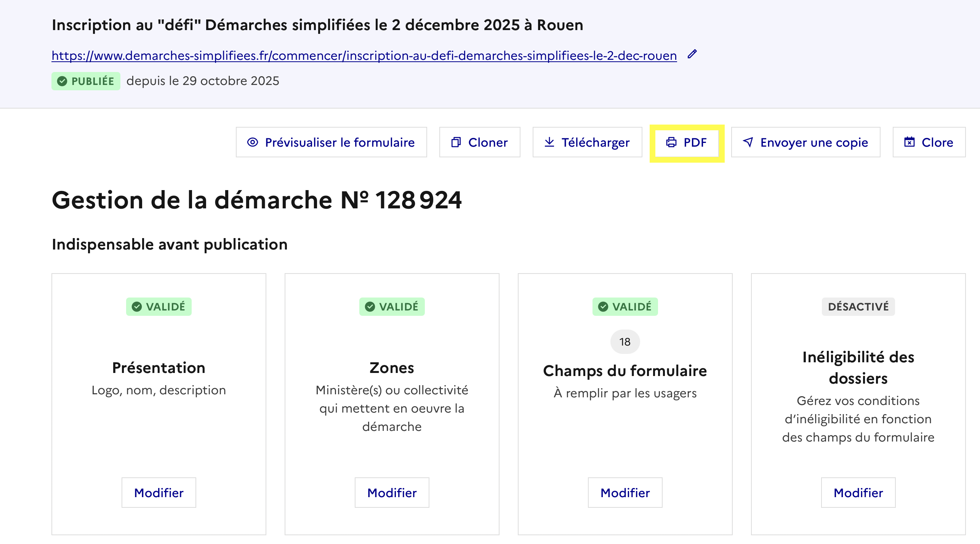Click the Champs du formulaire card title
Screen dimensions: 980x544
(625, 371)
